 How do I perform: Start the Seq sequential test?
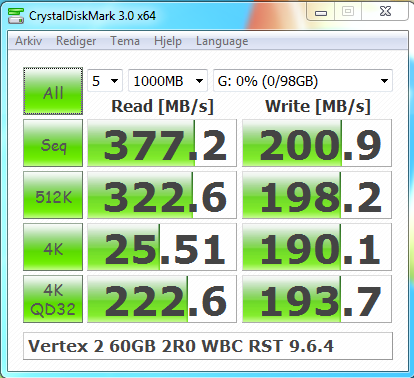click(x=53, y=143)
